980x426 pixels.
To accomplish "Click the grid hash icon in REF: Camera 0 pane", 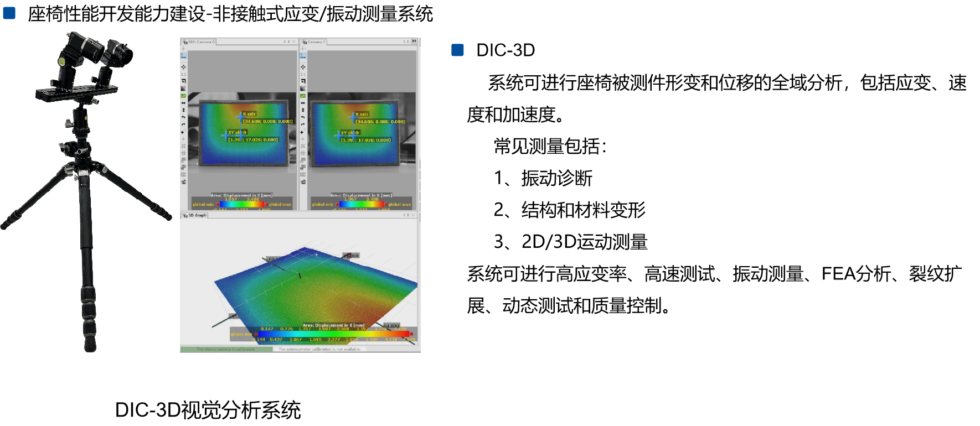I will pos(183,153).
